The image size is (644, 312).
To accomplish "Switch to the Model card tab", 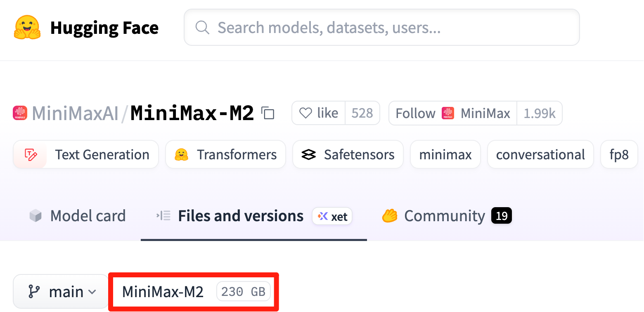I will click(x=88, y=215).
